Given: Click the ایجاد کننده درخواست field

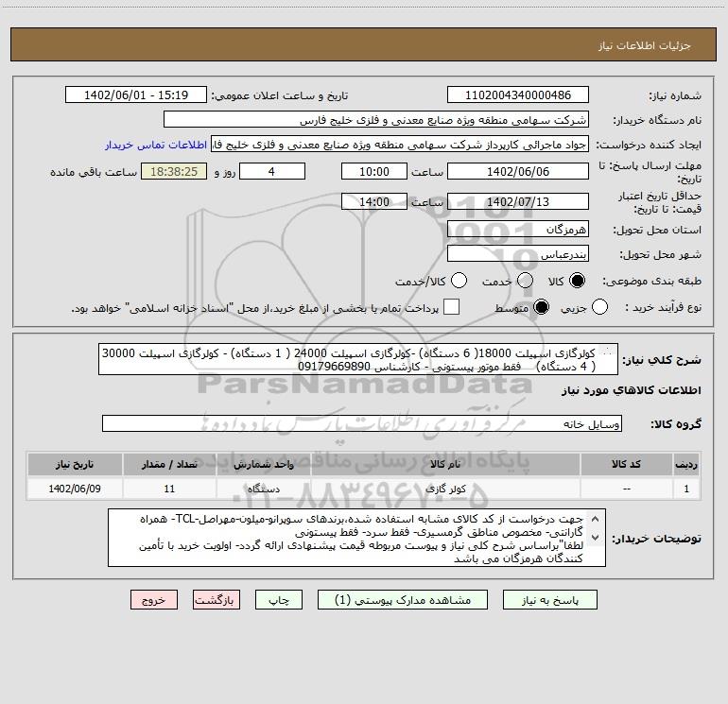Looking at the screenshot, I should click(x=400, y=145).
